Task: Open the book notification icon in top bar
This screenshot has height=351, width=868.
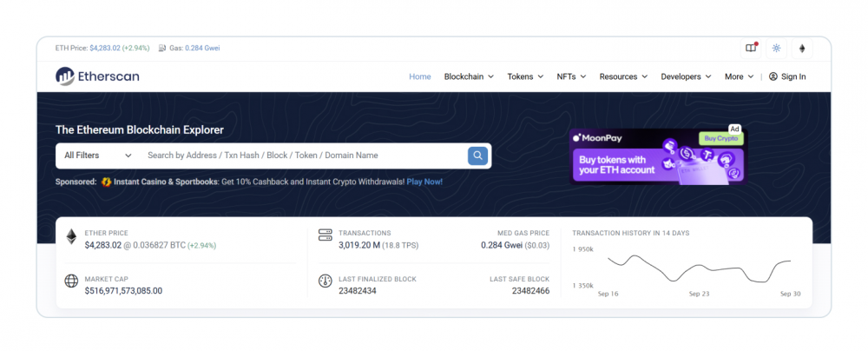Action: [751, 48]
